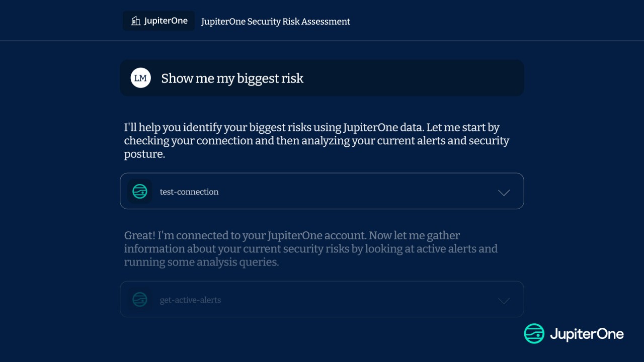This screenshot has width=644, height=362.
Task: Click the paragraph starting 'I'll help you identify'
Action: pyautogui.click(x=317, y=141)
